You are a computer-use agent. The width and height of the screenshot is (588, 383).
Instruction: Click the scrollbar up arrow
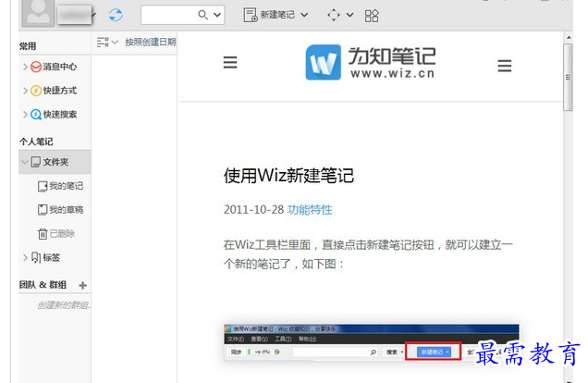[569, 38]
